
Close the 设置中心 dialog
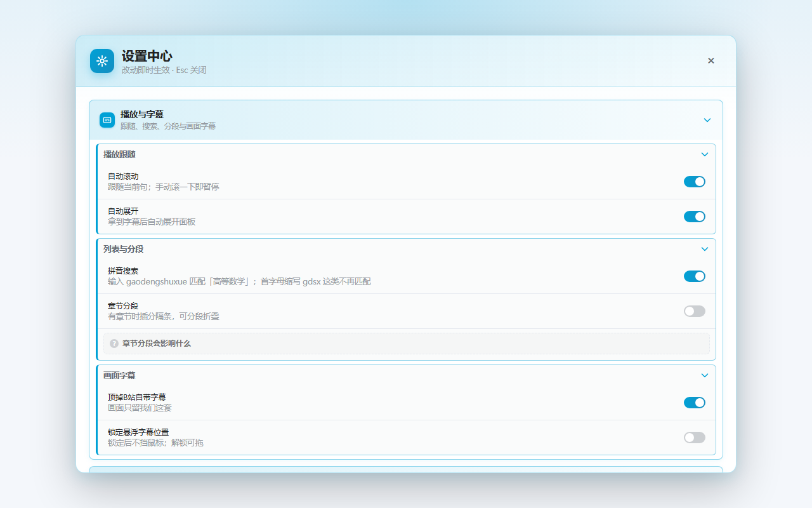tap(711, 61)
